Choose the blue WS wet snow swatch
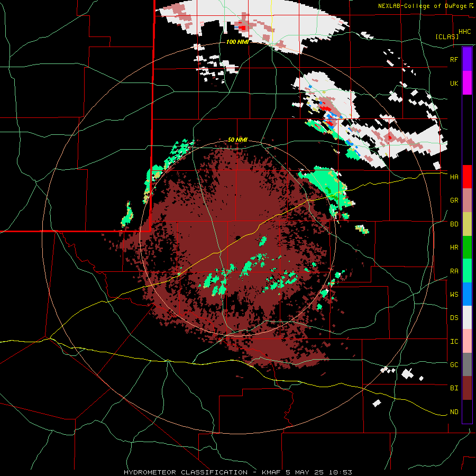The image size is (476, 476). [467, 294]
